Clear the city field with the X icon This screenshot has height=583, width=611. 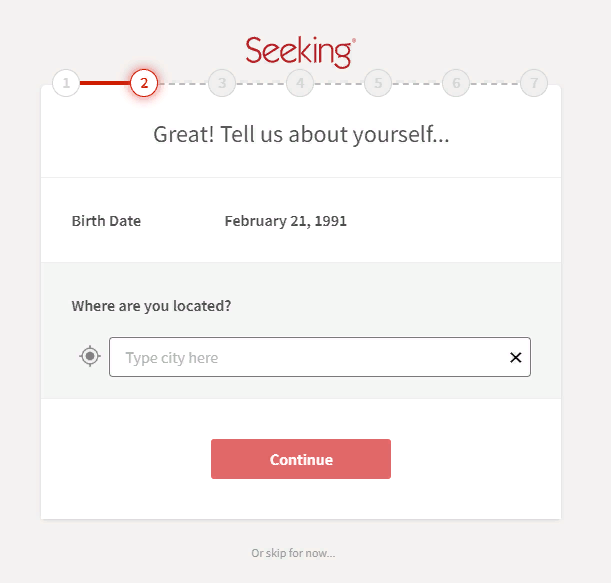[x=516, y=357]
